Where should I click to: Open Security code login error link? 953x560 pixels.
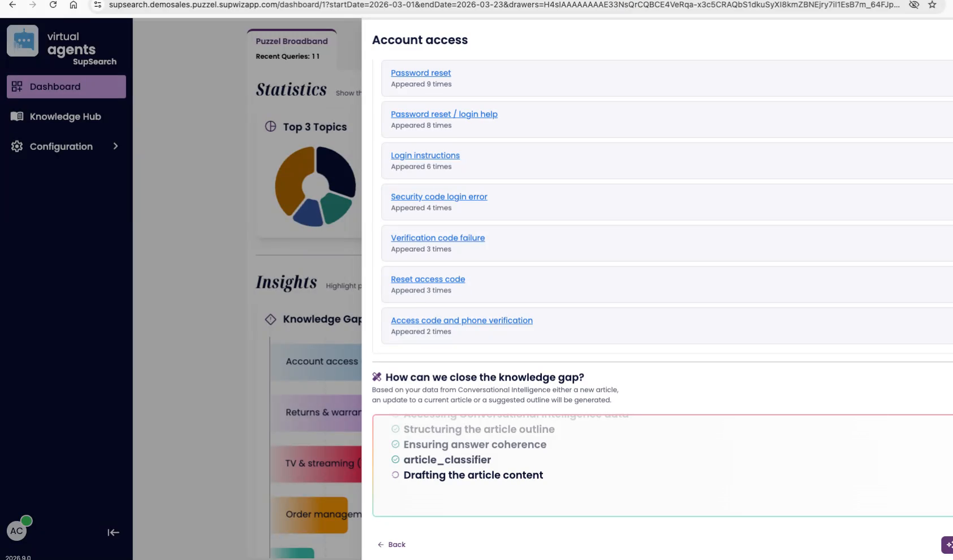[439, 197]
